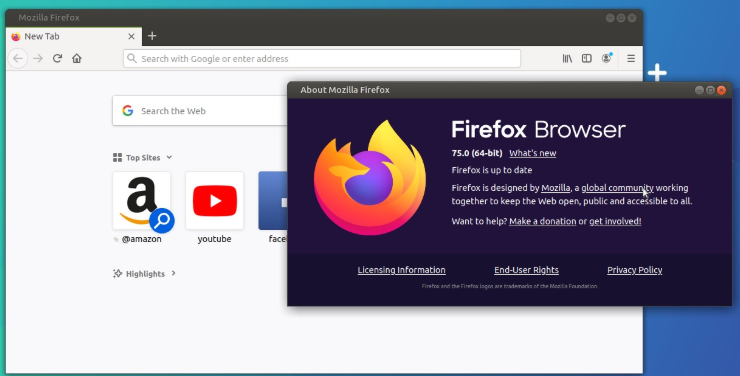Open a new tab with plus button
This screenshot has height=376, width=740.
click(x=152, y=36)
